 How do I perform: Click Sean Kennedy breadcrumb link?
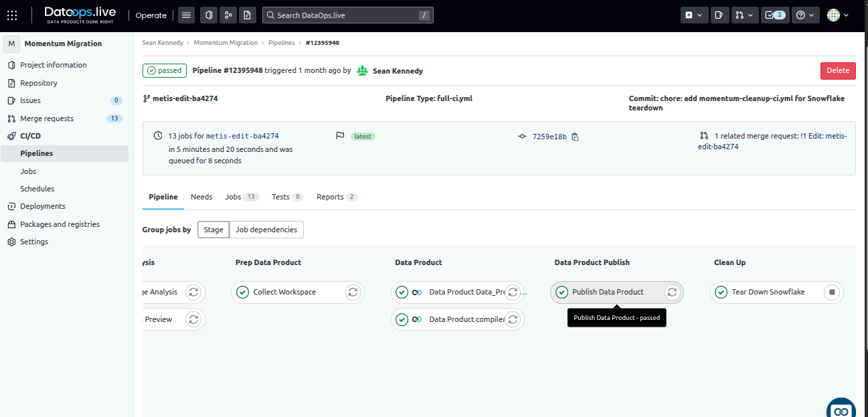163,43
